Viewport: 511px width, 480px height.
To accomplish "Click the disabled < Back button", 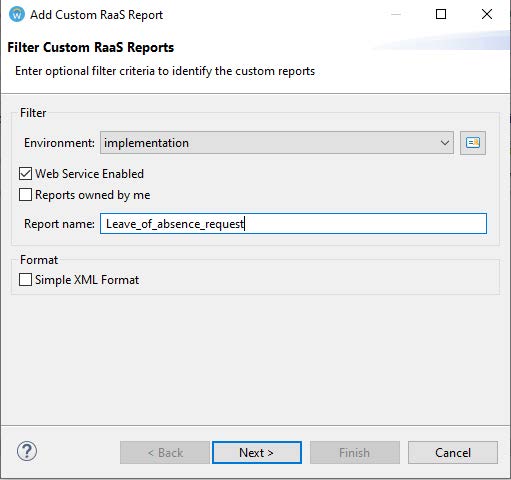I will [165, 452].
